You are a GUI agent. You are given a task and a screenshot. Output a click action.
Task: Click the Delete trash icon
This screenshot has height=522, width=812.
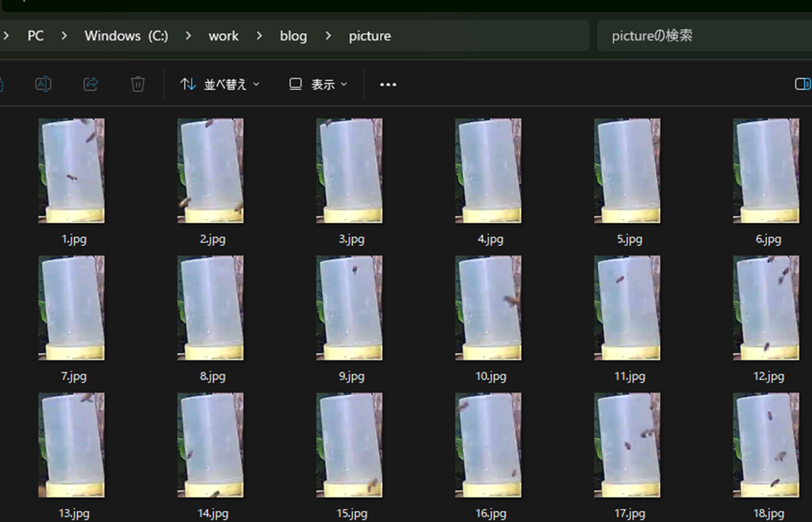click(x=138, y=84)
